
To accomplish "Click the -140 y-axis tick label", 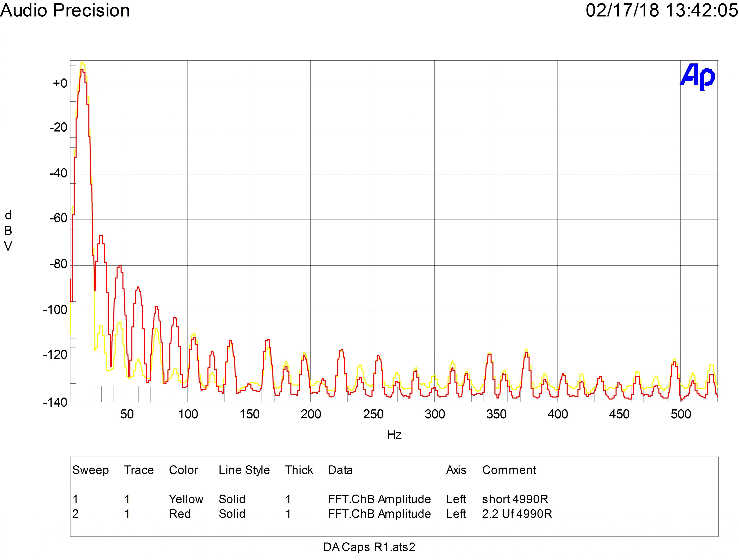I will click(55, 403).
